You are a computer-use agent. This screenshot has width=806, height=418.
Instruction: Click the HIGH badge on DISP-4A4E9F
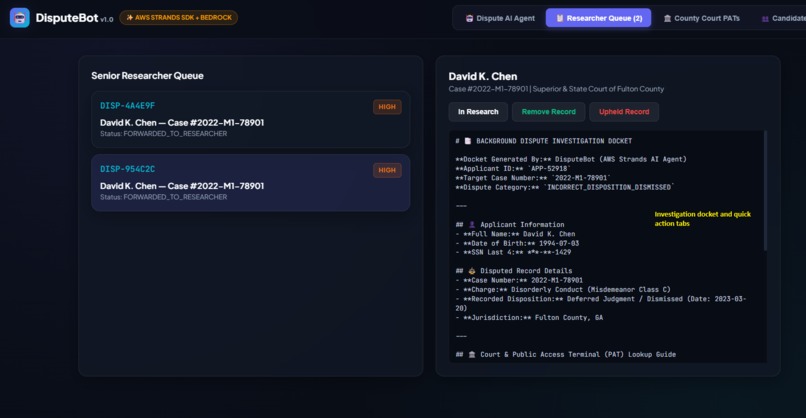[387, 107]
